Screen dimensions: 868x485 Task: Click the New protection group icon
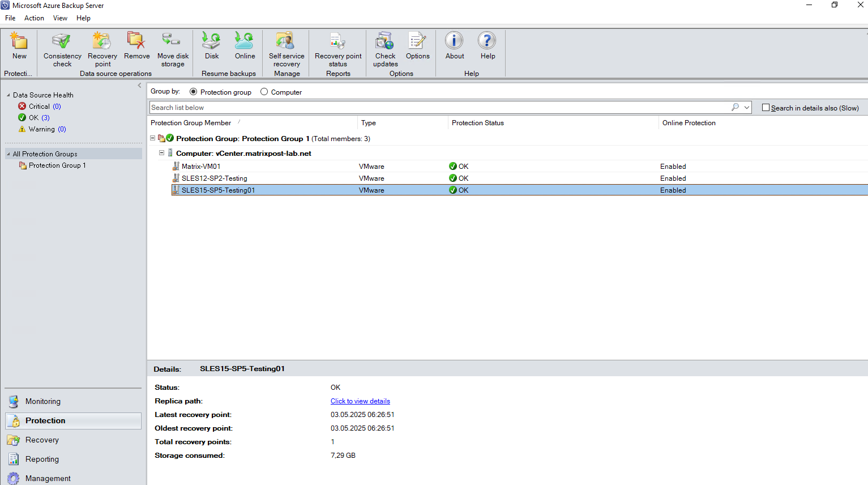19,41
